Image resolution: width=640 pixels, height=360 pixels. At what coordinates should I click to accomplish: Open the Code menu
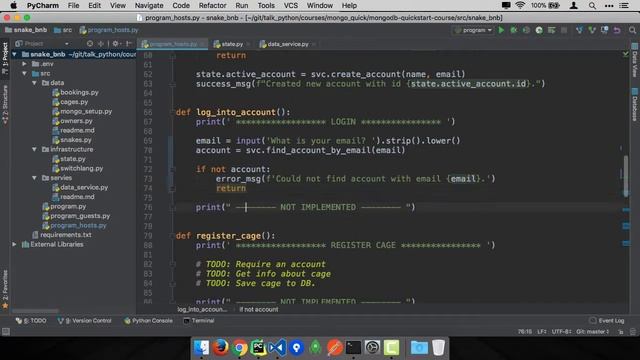181,5
